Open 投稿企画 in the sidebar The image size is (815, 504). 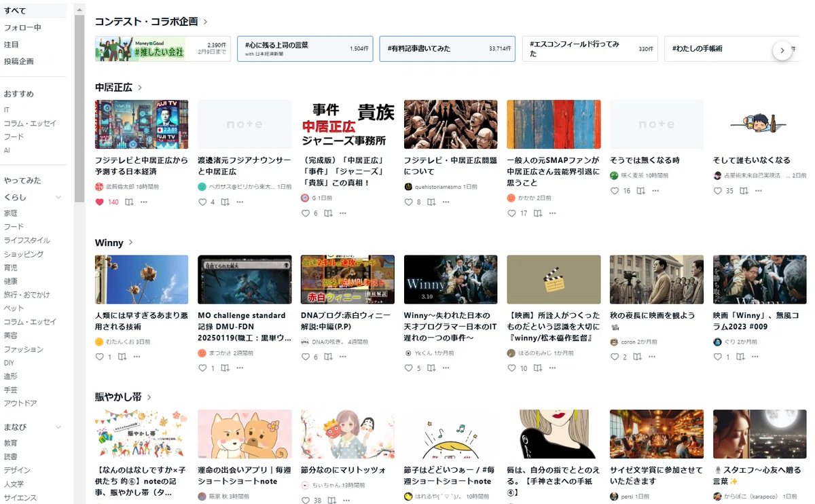coord(18,61)
